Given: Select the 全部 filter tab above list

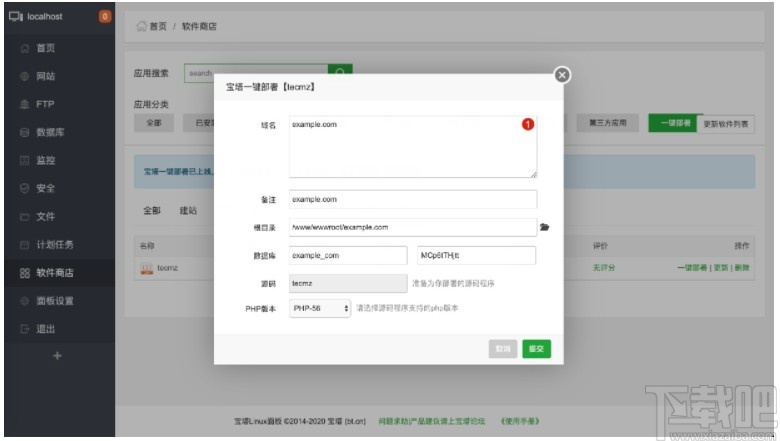Looking at the screenshot, I should pos(152,211).
